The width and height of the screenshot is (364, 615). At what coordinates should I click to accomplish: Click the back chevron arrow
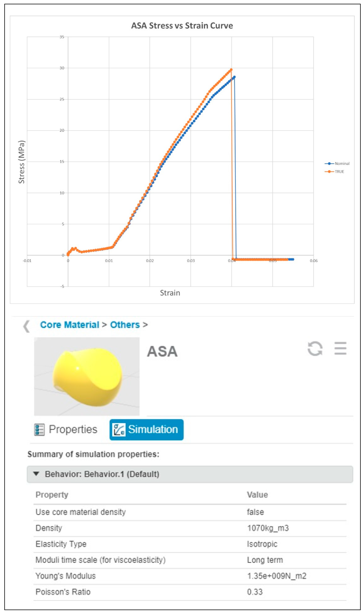[x=26, y=326]
